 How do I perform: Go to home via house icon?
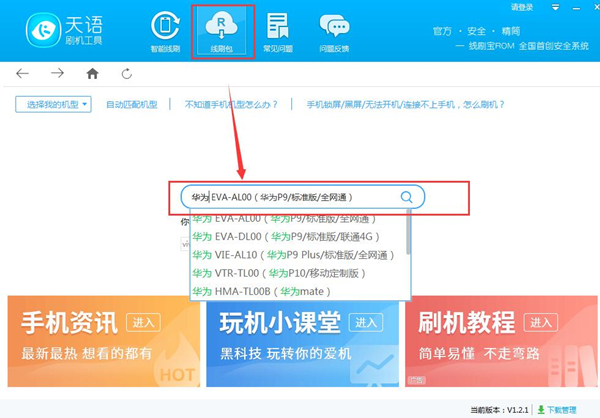coord(92,73)
